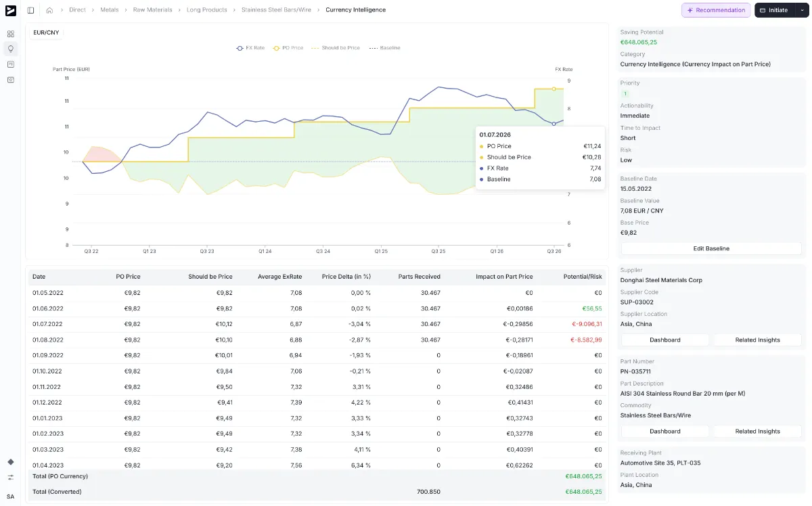
Task: Click the Edit Baseline button
Action: [x=711, y=248]
